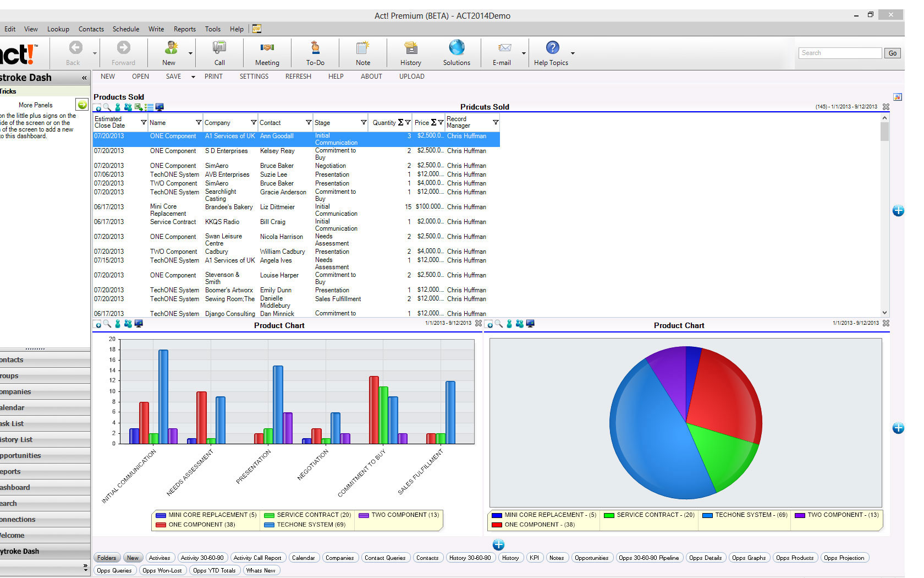Image resolution: width=924 pixels, height=578 pixels.
Task: Switch to the KPI tab
Action: tap(534, 558)
